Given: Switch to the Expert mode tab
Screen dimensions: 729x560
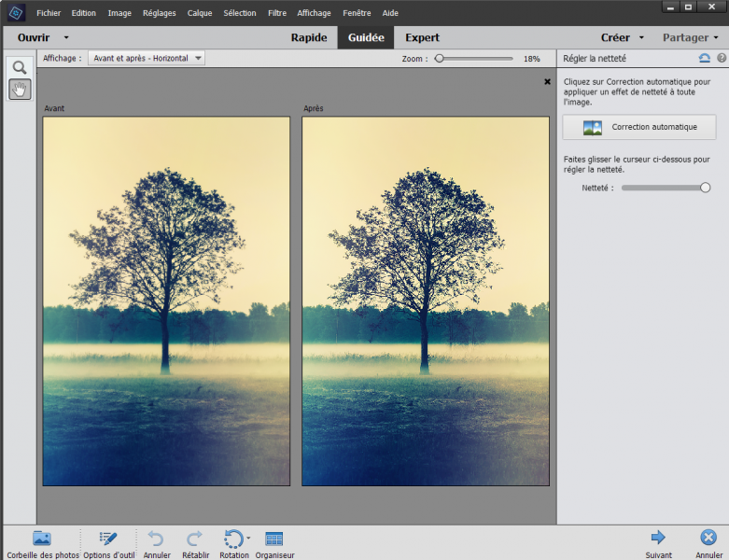Looking at the screenshot, I should (x=422, y=38).
